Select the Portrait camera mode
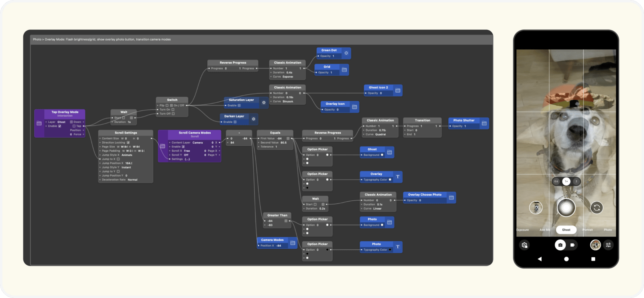The height and width of the screenshot is (298, 644). point(588,230)
